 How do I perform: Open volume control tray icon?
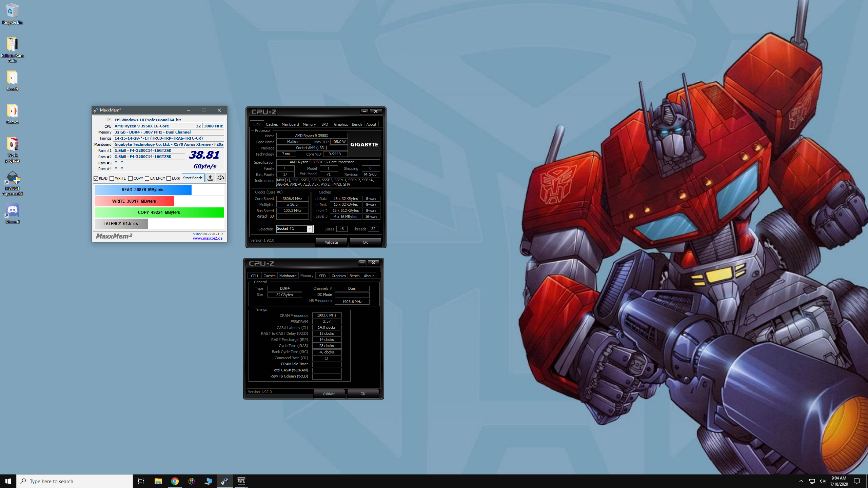(x=823, y=481)
